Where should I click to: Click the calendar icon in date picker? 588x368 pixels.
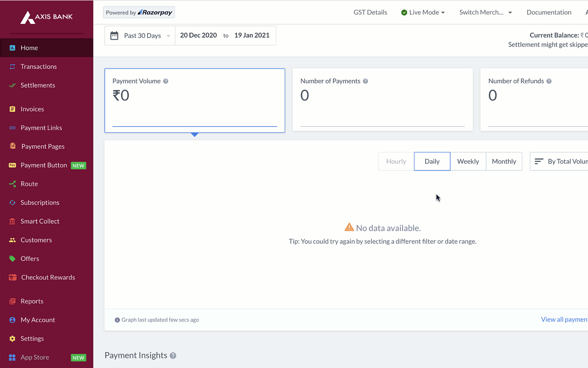(x=114, y=35)
